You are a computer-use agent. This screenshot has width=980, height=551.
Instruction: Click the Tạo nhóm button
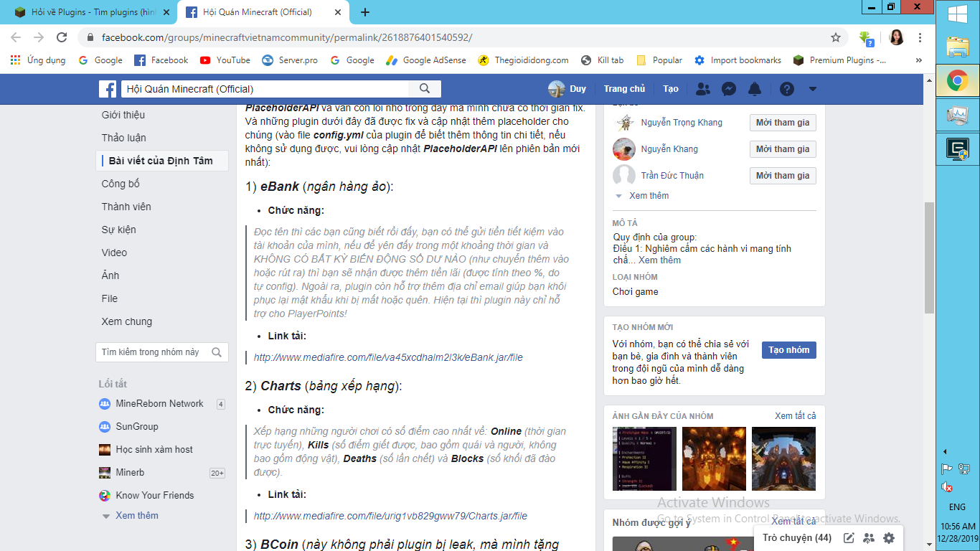[788, 350]
